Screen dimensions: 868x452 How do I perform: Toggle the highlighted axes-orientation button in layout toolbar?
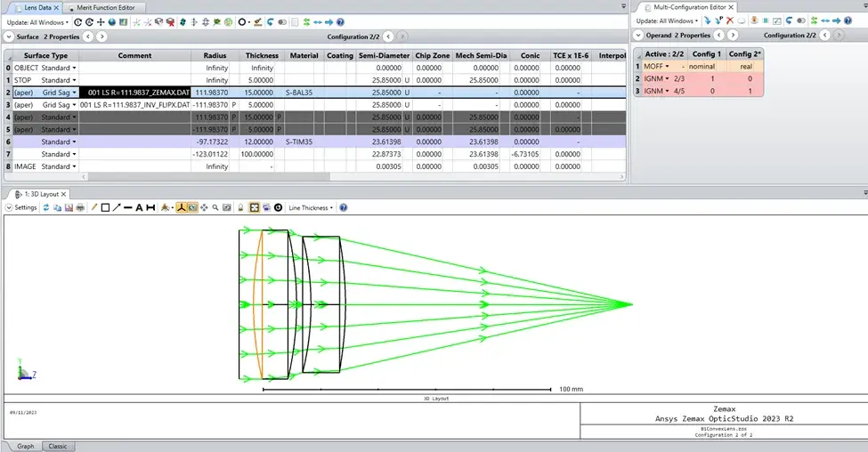click(181, 207)
